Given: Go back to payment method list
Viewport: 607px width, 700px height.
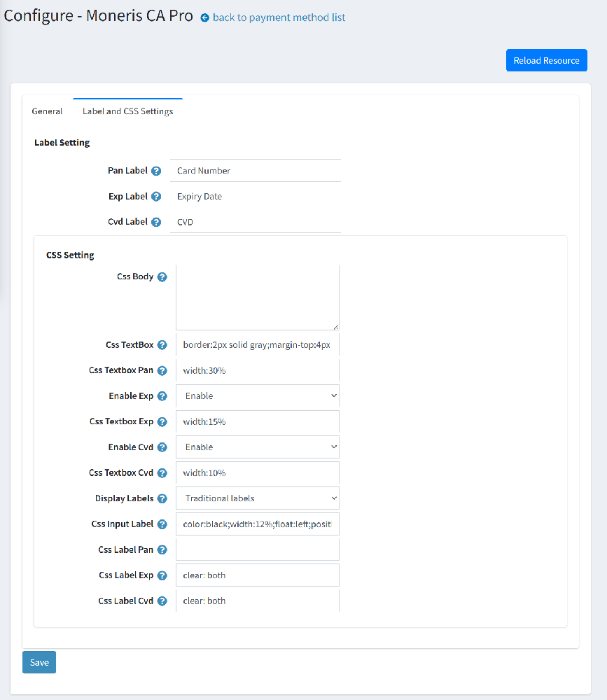Looking at the screenshot, I should [278, 17].
